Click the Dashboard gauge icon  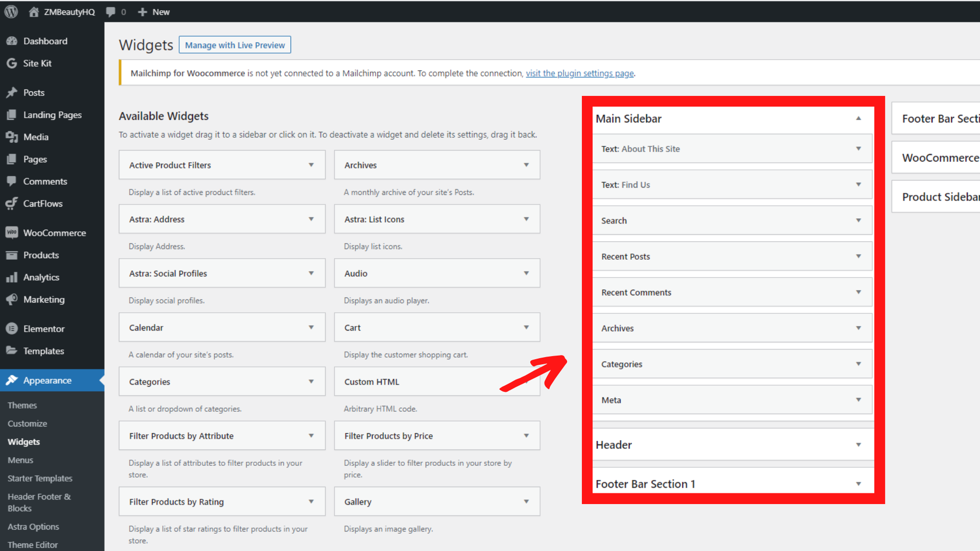12,41
